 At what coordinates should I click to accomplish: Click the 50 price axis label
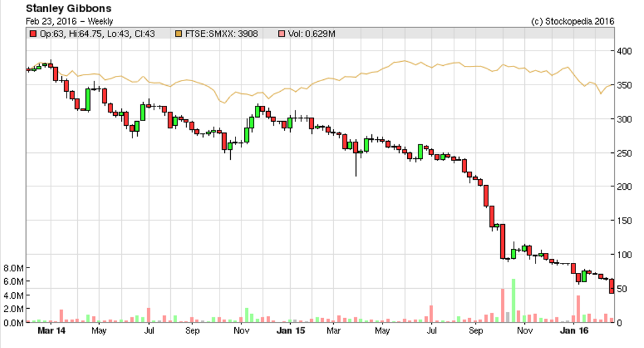tap(622, 289)
